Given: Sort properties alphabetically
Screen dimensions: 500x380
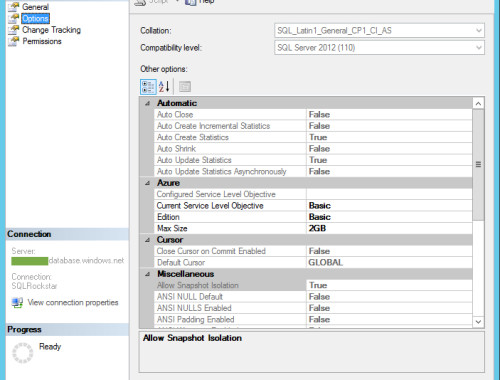Looking at the screenshot, I should 164,87.
